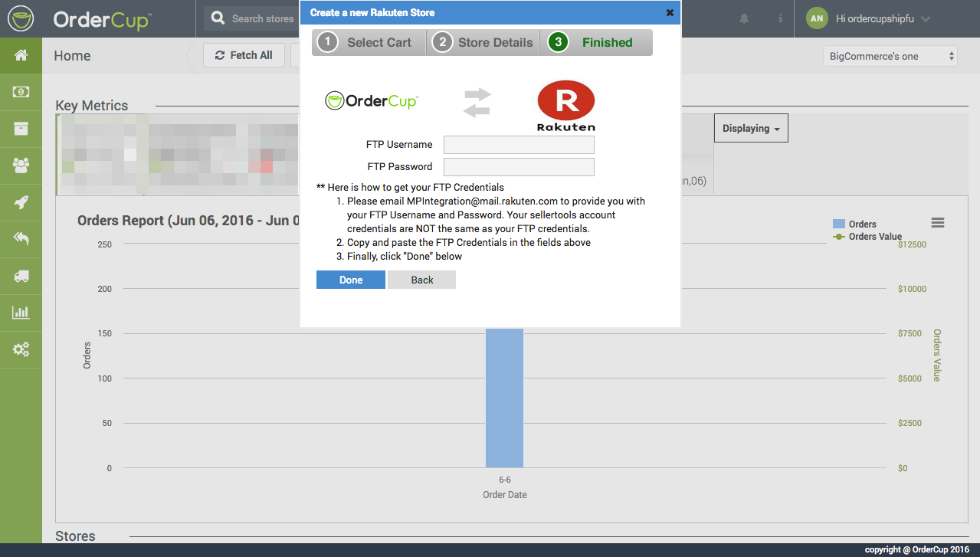Viewport: 980px width, 557px height.
Task: Open the customers group sidebar icon
Action: coord(21,165)
